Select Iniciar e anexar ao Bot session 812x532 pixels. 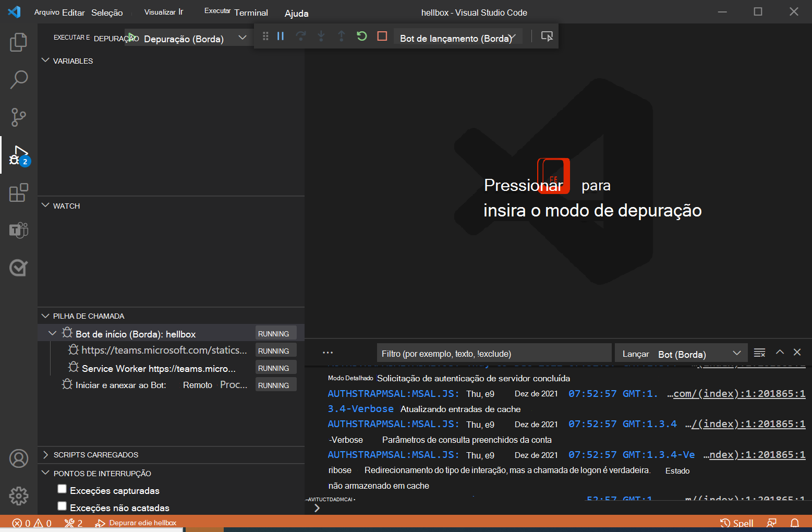pyautogui.click(x=171, y=385)
